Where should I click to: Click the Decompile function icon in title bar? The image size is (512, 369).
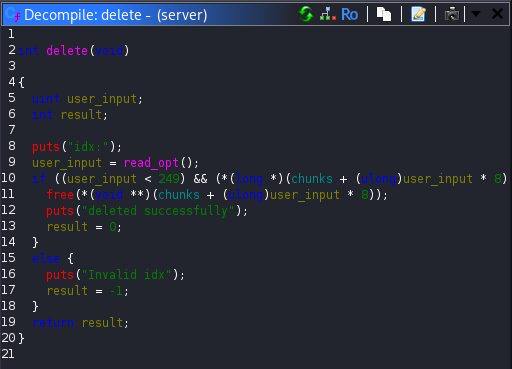coord(13,14)
